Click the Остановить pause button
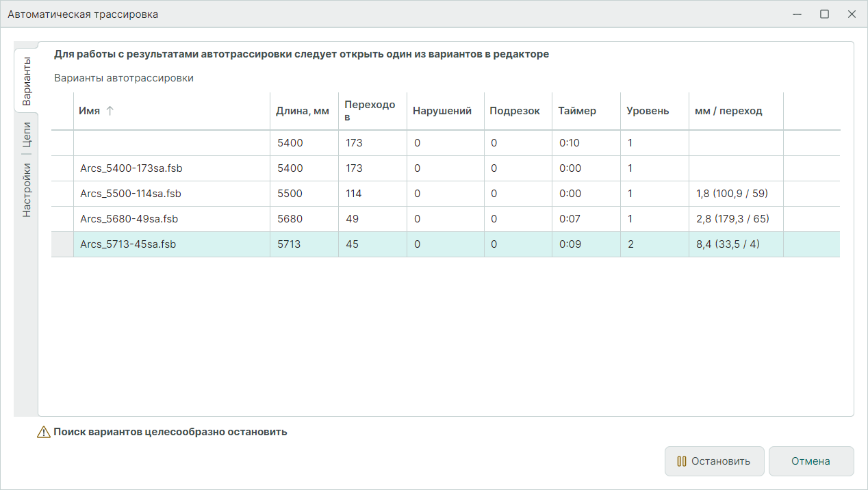Image resolution: width=868 pixels, height=490 pixels. pos(713,461)
